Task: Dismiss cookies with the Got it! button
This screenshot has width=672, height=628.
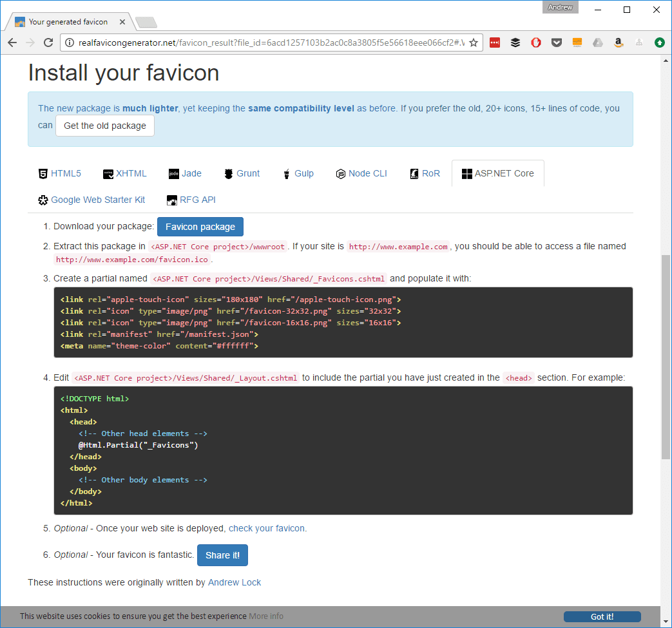Action: coord(601,616)
